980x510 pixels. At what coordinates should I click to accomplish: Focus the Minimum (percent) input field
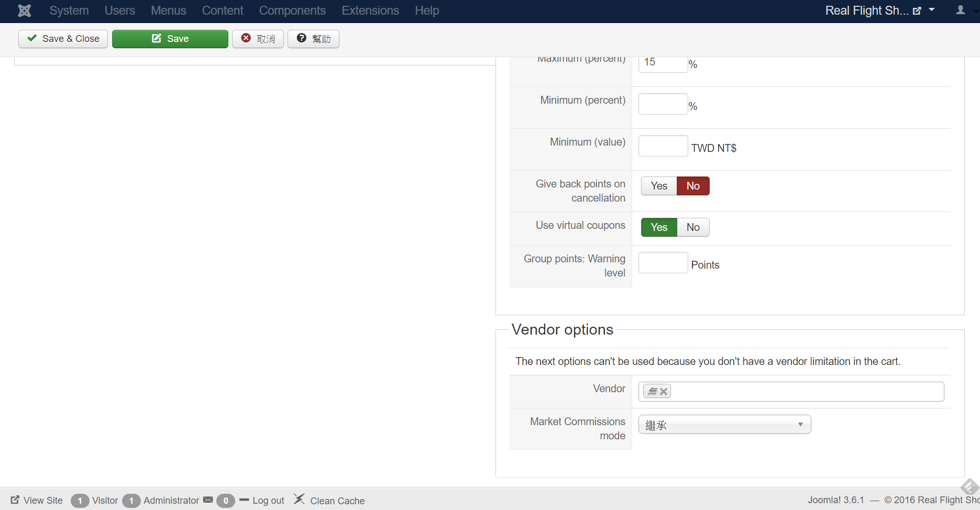[663, 104]
